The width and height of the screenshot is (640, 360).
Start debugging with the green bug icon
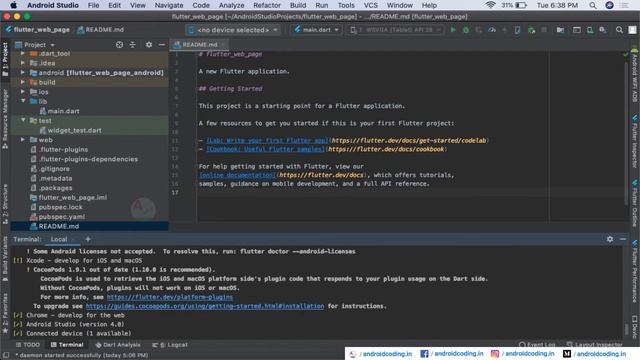click(x=466, y=30)
